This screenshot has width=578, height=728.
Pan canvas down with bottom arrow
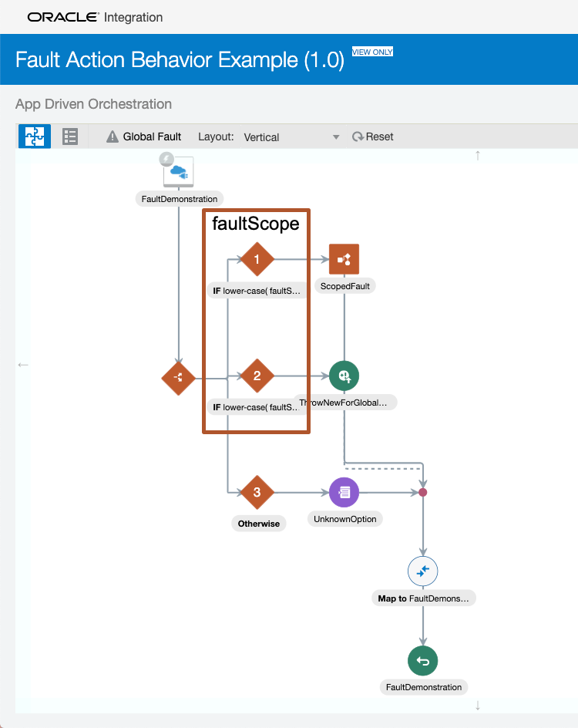[x=478, y=706]
